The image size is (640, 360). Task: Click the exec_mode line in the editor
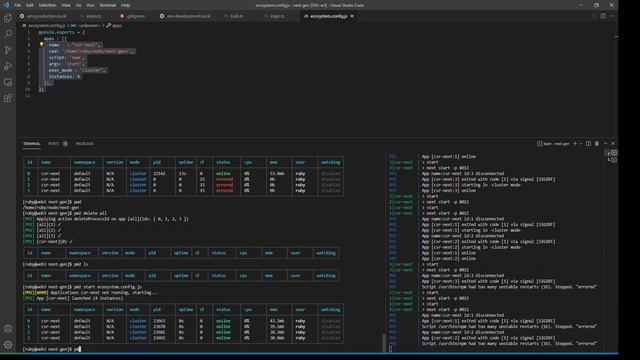coord(78,70)
